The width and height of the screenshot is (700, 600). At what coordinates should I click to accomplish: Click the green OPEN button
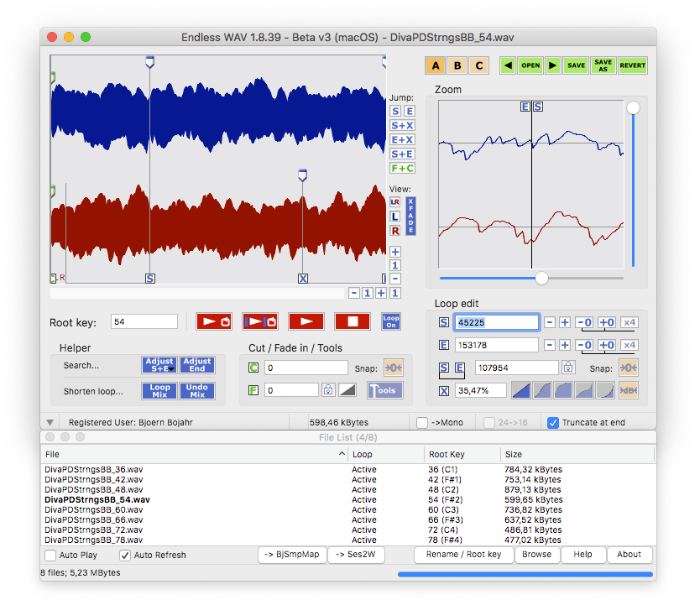(530, 65)
